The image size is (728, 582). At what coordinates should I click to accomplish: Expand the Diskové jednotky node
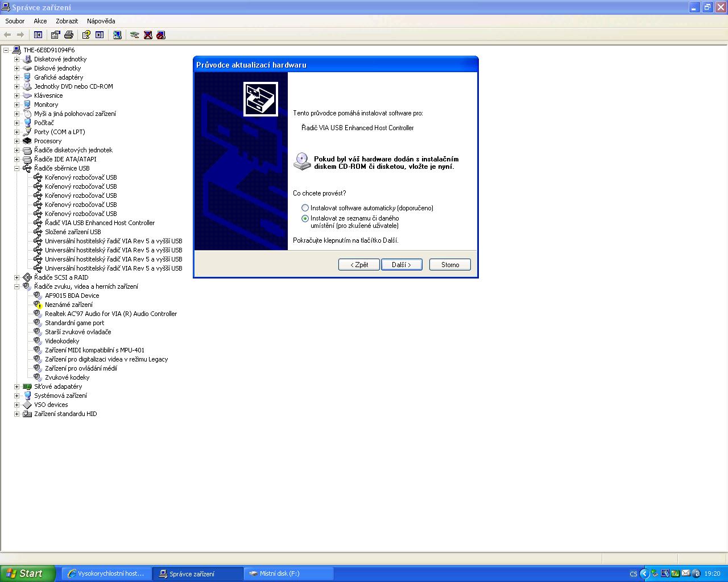[x=16, y=68]
